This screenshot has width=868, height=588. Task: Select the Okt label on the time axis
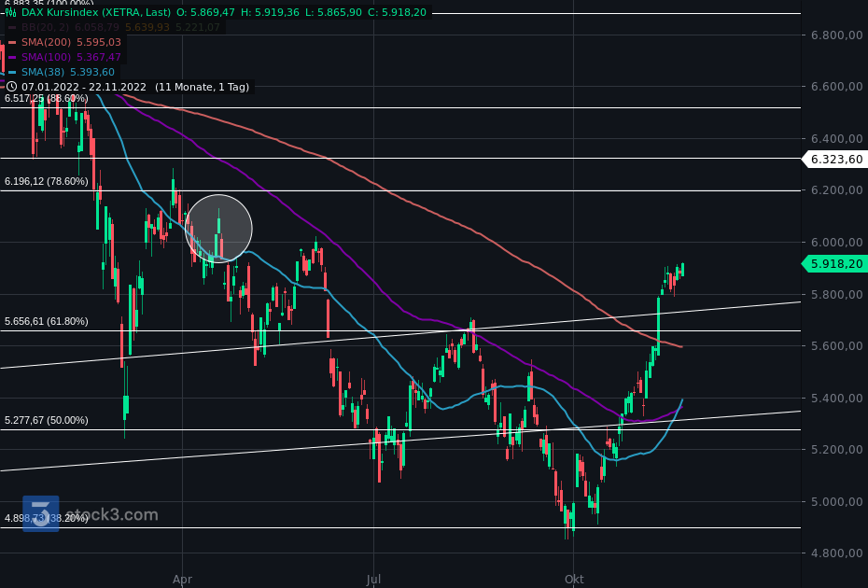pos(574,579)
